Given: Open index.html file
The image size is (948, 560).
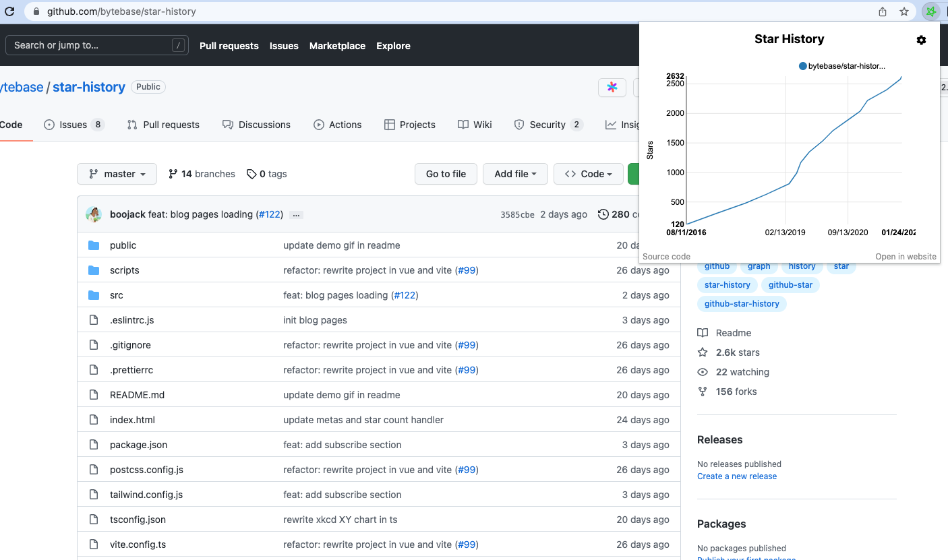Looking at the screenshot, I should click(x=132, y=420).
